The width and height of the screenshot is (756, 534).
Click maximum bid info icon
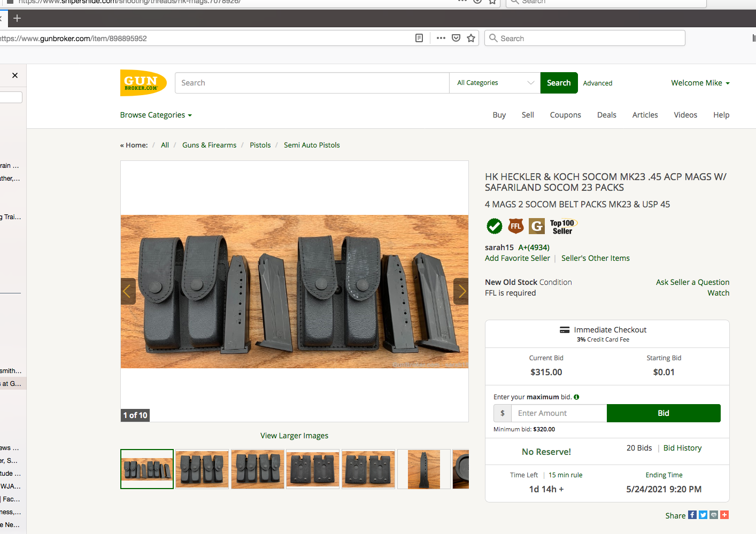576,397
